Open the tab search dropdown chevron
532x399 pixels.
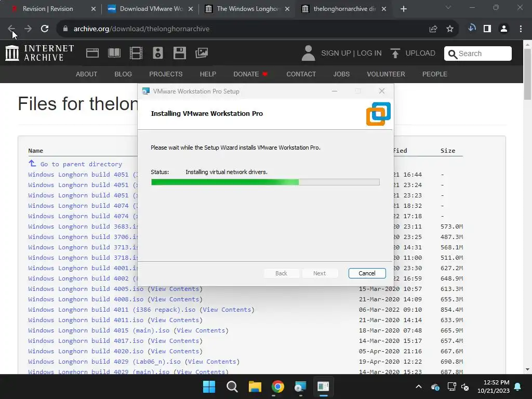pos(448,7)
